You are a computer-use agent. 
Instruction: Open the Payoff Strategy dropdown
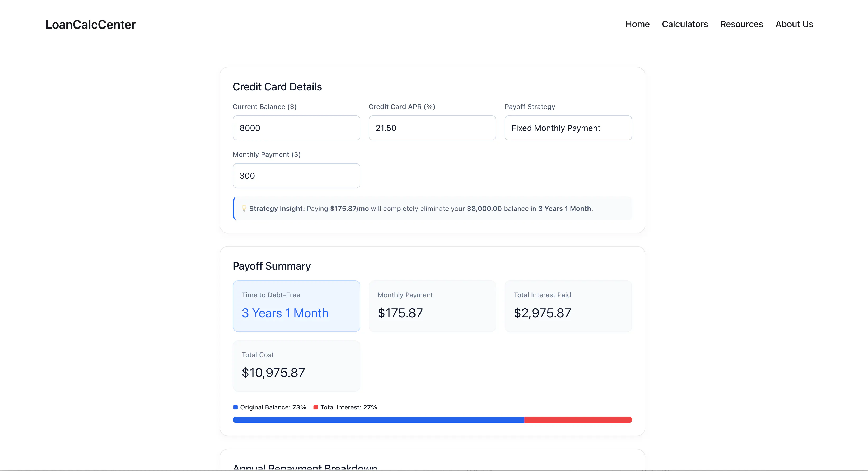(568, 128)
